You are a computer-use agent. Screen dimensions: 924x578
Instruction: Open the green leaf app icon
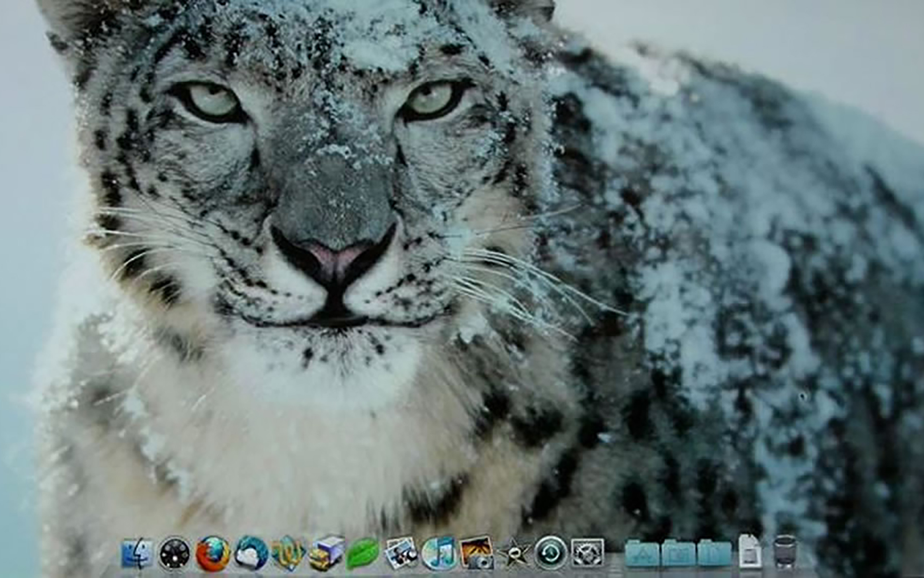click(x=363, y=554)
